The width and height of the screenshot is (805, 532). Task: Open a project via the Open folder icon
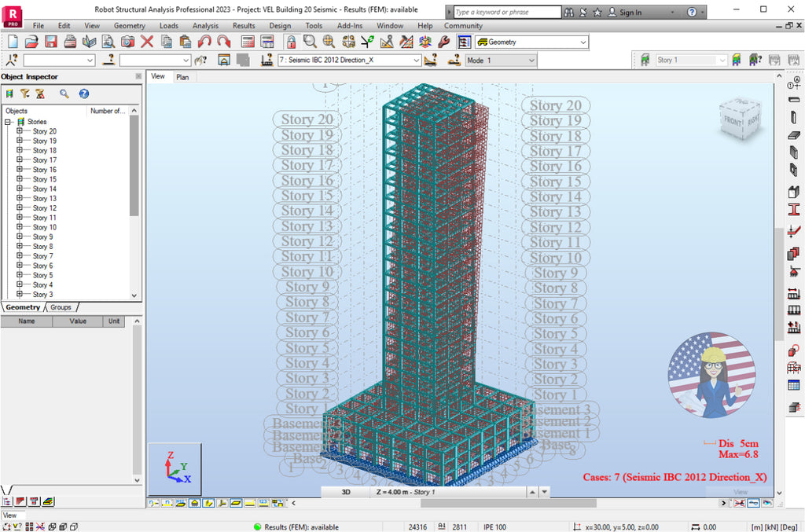pyautogui.click(x=31, y=41)
